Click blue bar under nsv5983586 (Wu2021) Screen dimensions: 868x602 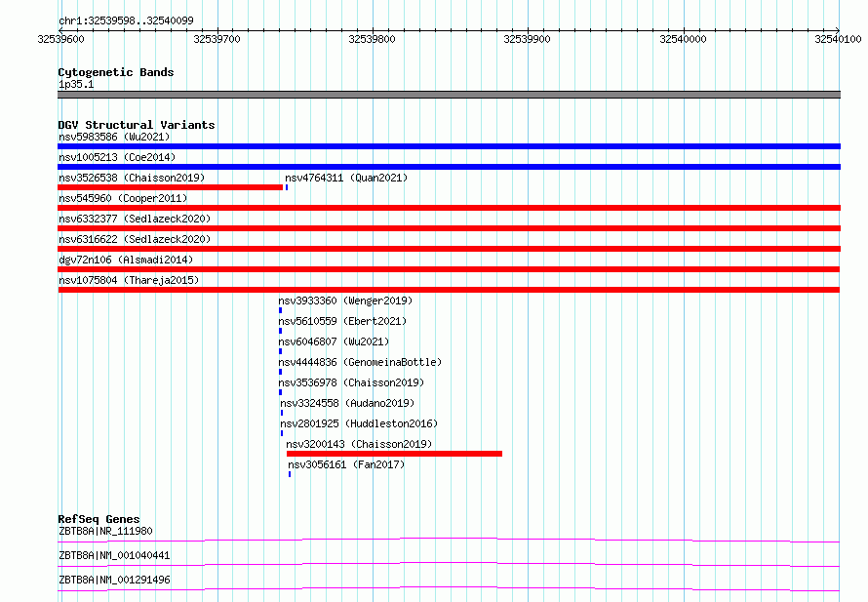[x=449, y=146]
